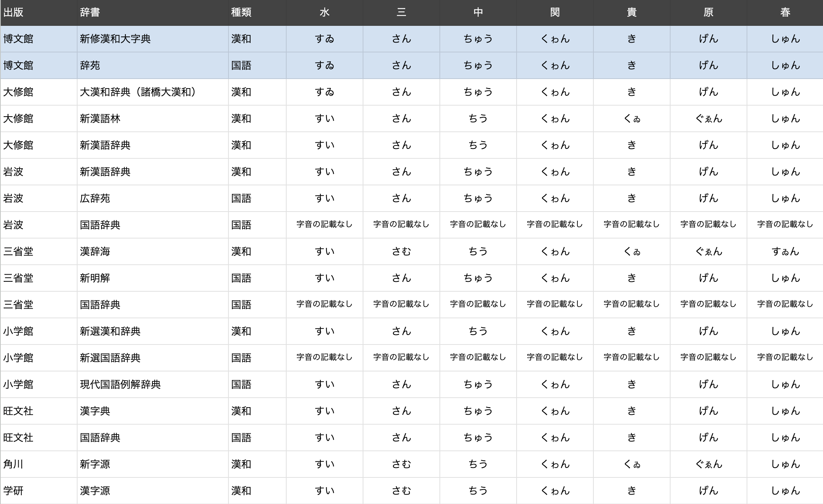This screenshot has width=823, height=504.
Task: Select すゐ in the 大漢和辞典 row
Action: pos(324,92)
